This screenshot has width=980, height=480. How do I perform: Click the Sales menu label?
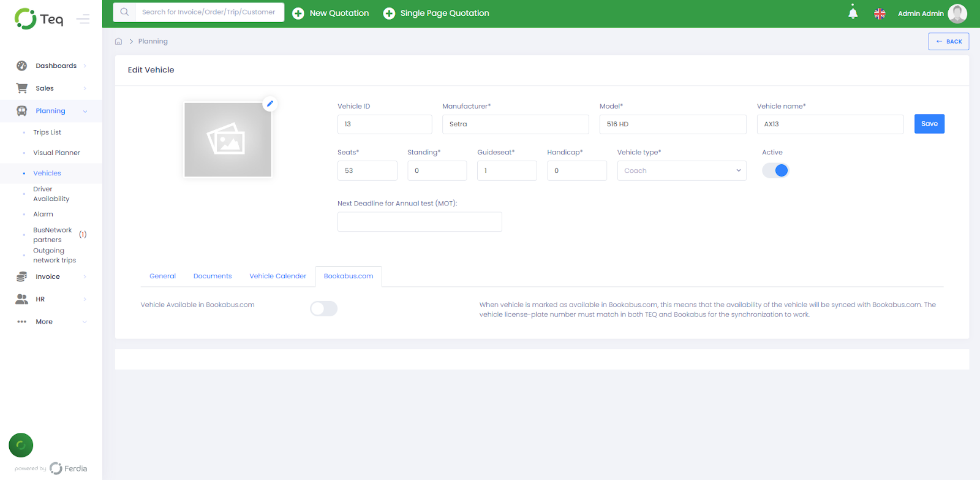45,88
